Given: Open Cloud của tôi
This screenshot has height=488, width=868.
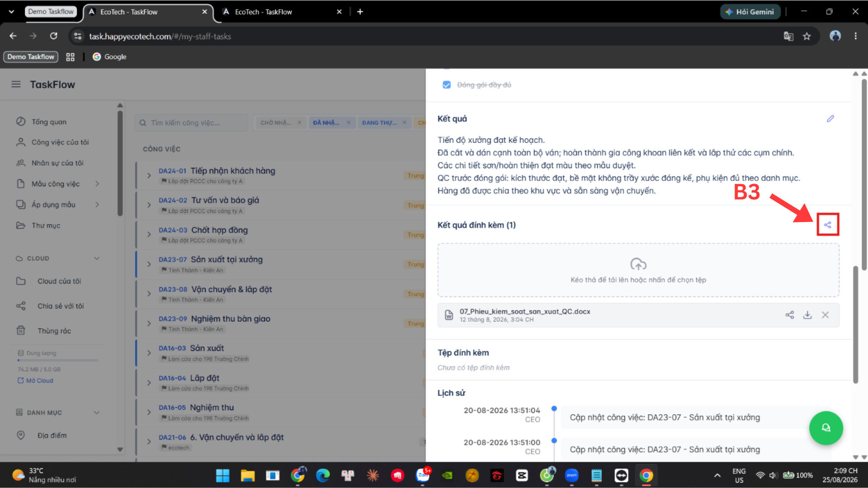Looking at the screenshot, I should [x=59, y=281].
